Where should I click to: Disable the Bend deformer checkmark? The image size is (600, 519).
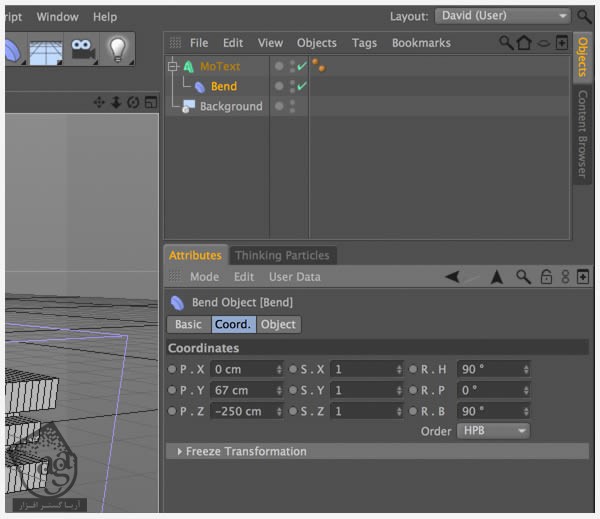point(302,87)
